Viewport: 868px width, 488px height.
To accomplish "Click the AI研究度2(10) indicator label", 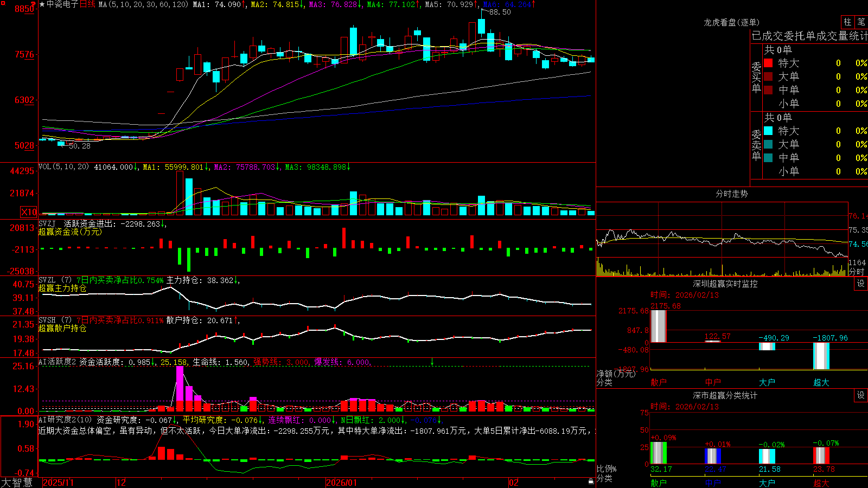I will pyautogui.click(x=65, y=420).
